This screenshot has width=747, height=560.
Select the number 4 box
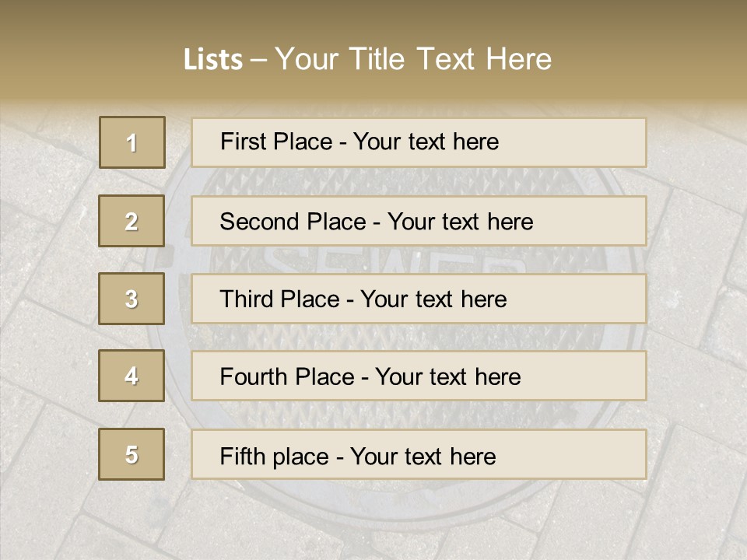pos(132,376)
